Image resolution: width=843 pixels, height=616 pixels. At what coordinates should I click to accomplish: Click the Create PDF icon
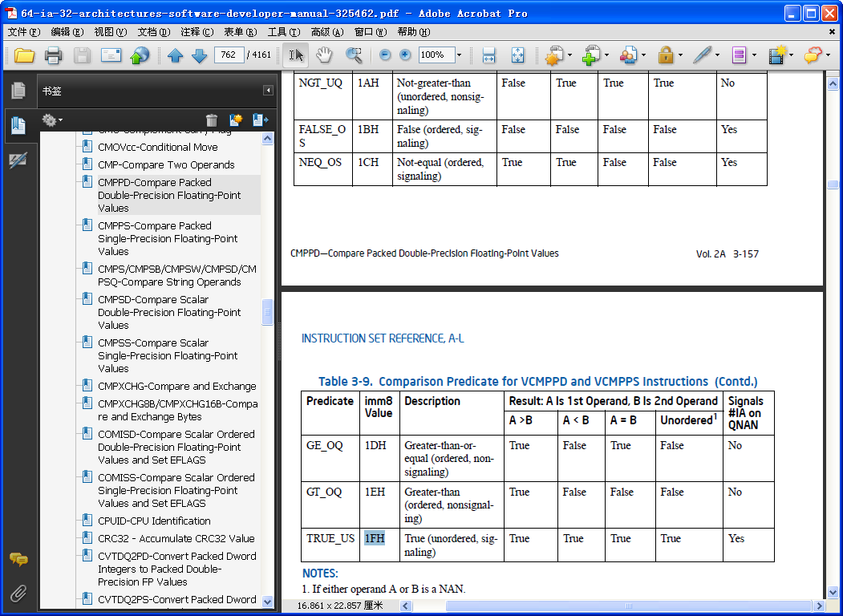[x=554, y=55]
